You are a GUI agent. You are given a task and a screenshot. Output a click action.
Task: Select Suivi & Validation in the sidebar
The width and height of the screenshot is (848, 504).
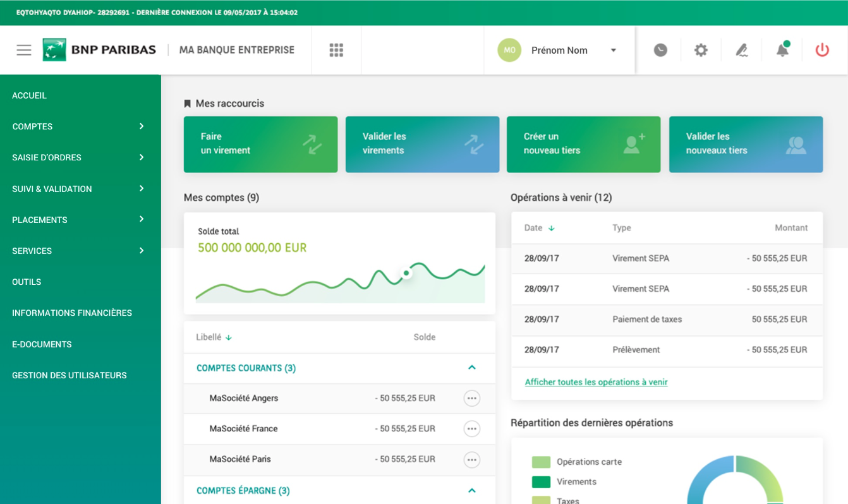pos(52,188)
